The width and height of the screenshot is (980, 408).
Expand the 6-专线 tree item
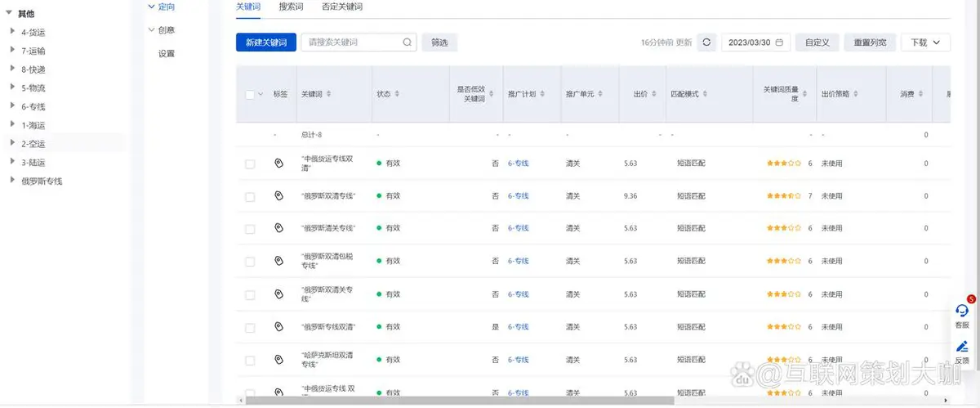(12, 106)
